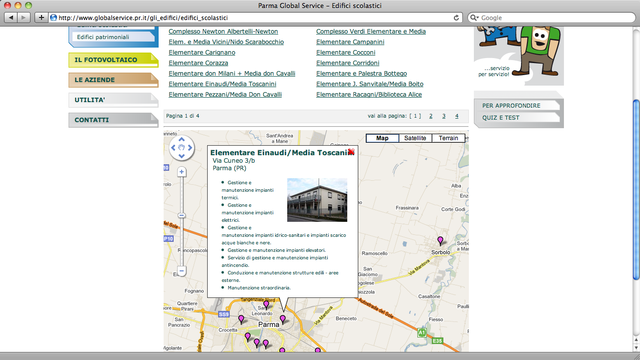Switch map to Terrain view
Screen dimensions: 640x360
pos(448,138)
